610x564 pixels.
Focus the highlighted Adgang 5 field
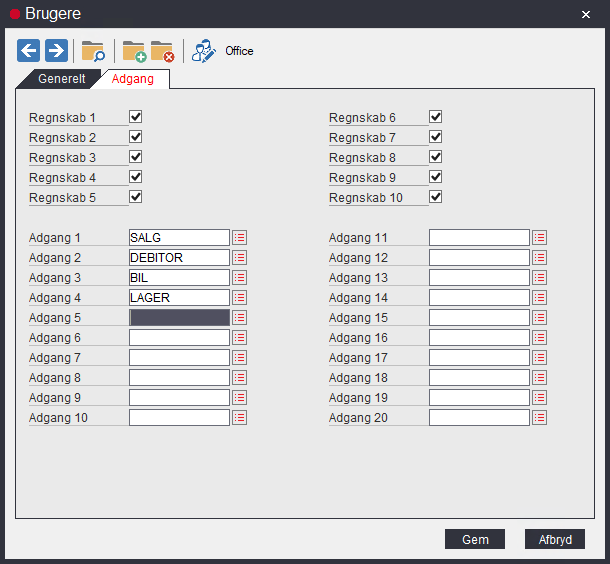(179, 317)
